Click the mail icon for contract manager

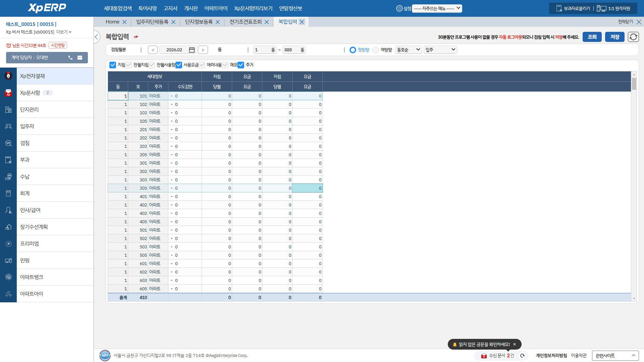click(80, 58)
